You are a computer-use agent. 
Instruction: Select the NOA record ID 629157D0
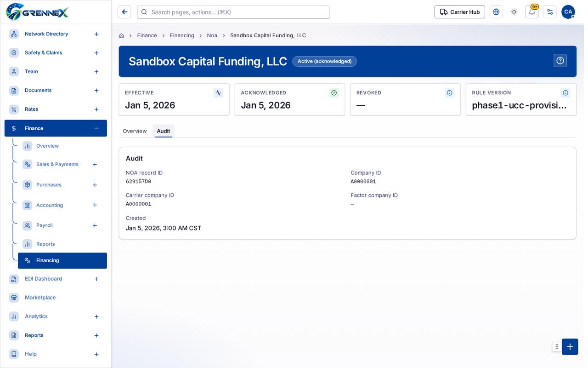(x=138, y=182)
